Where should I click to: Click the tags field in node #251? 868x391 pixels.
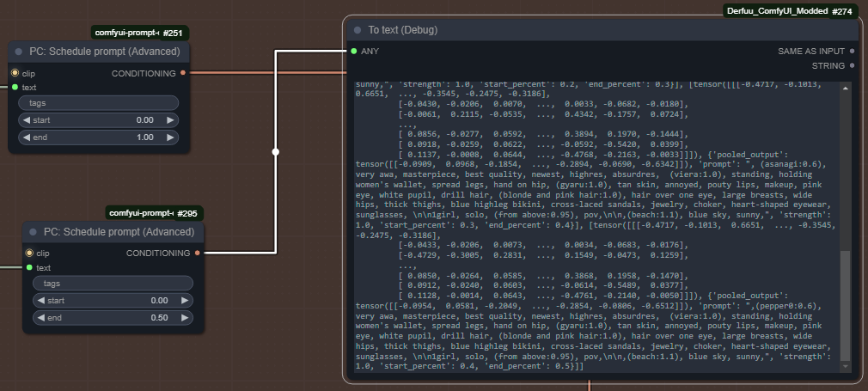pos(98,103)
